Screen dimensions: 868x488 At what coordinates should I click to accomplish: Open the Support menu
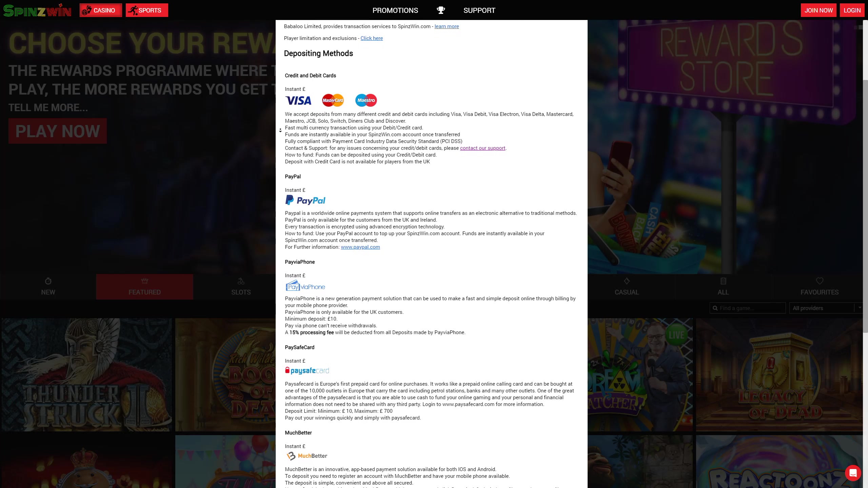(479, 10)
